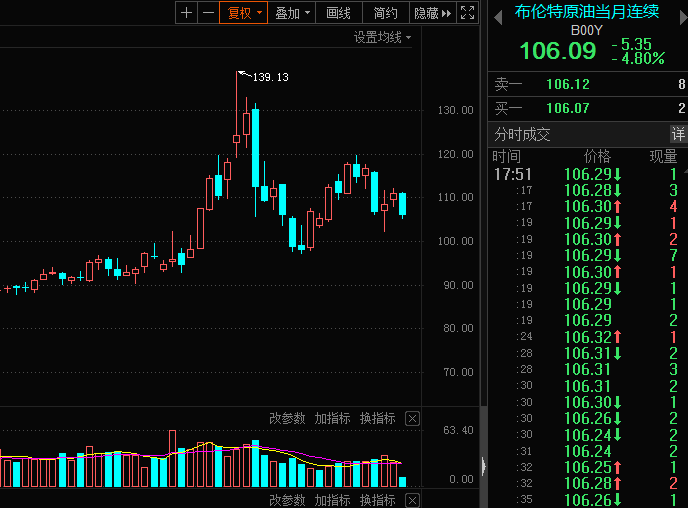Click the 139.13 peak price marker
Screen dimensions: 688x508
pyautogui.click(x=270, y=77)
